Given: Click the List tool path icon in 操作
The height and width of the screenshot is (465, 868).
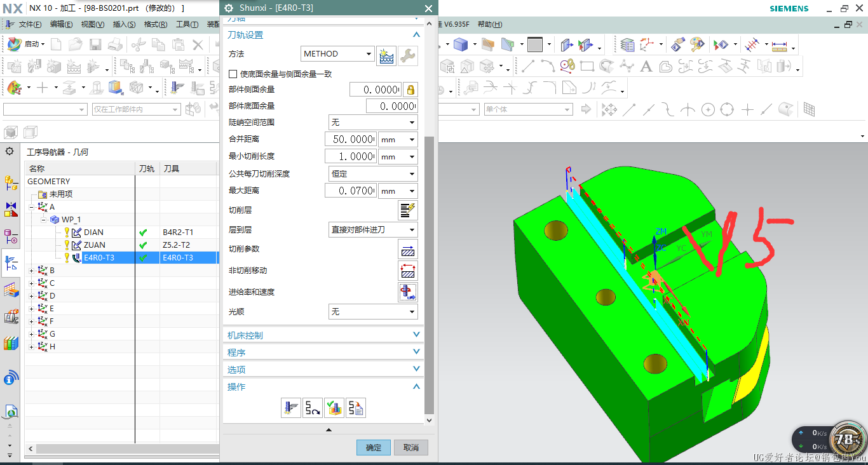Looking at the screenshot, I should click(x=356, y=408).
